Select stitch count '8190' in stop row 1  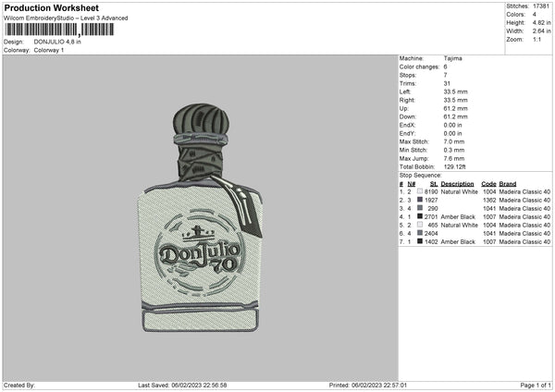(x=431, y=191)
